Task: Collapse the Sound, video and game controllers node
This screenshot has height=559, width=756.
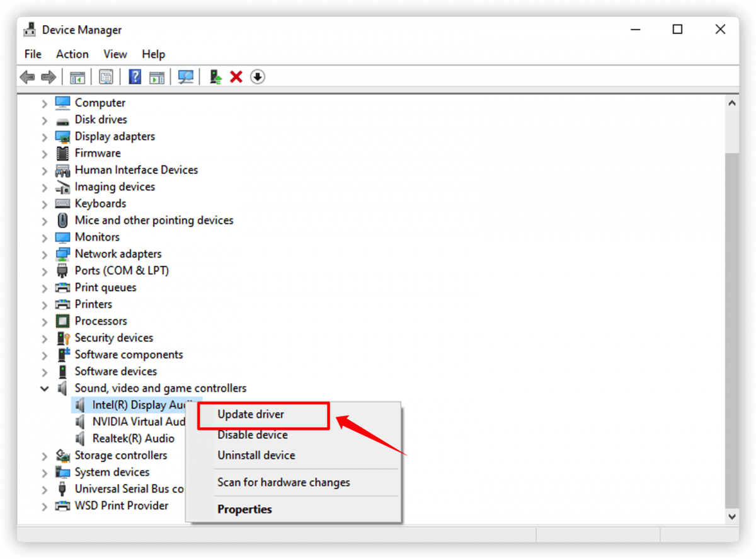Action: (x=44, y=389)
